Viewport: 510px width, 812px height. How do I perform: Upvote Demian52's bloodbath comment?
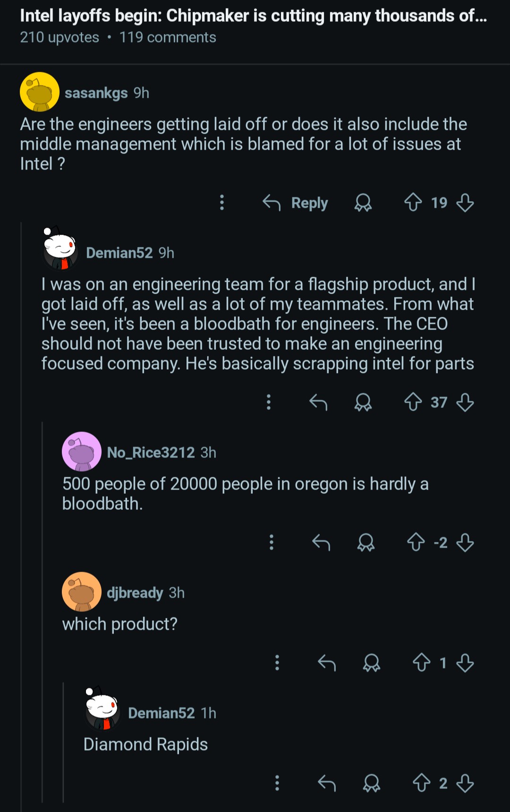click(x=413, y=402)
